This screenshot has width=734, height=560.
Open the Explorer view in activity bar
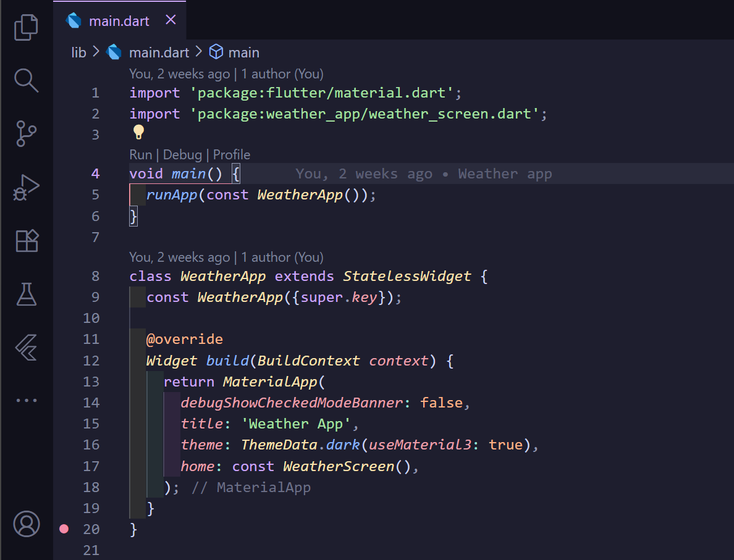[26, 27]
